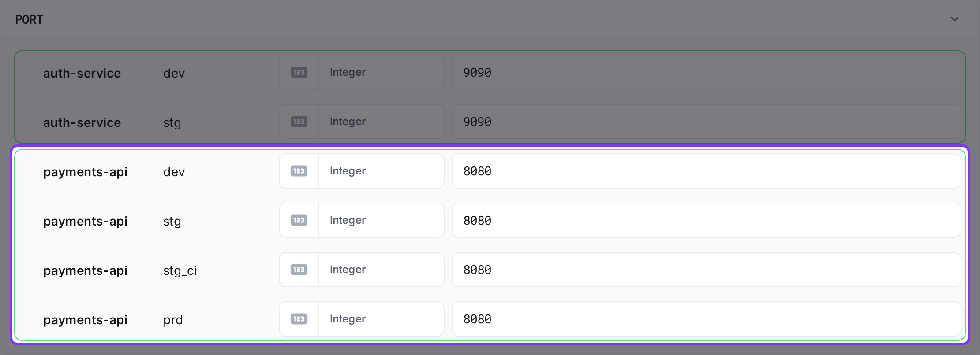Click the 123 type icon for payments-api stg_ci
The image size is (980, 355).
click(299, 270)
